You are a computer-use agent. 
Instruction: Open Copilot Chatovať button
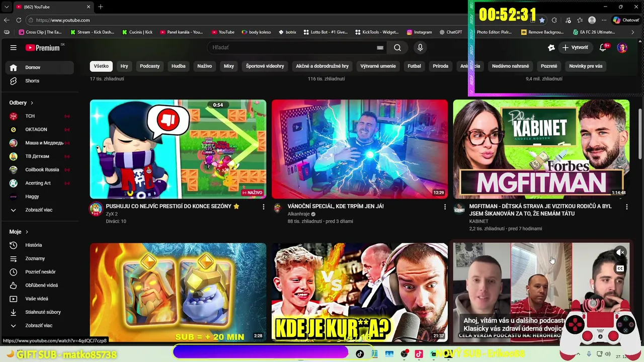(626, 20)
